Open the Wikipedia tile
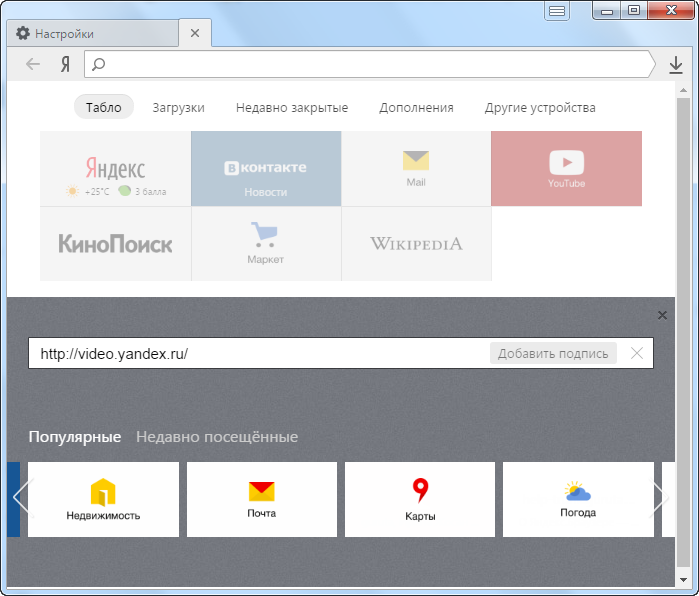 pyautogui.click(x=416, y=244)
